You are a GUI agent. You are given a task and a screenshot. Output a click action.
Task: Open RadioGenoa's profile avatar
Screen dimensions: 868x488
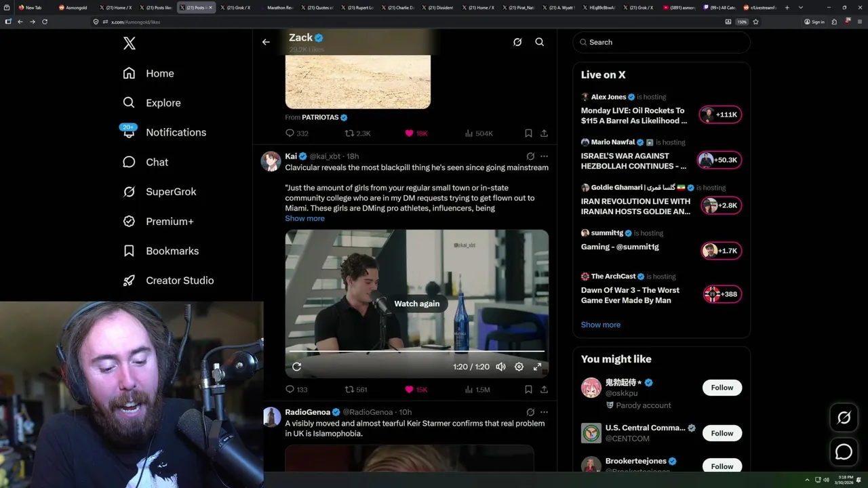coord(271,417)
